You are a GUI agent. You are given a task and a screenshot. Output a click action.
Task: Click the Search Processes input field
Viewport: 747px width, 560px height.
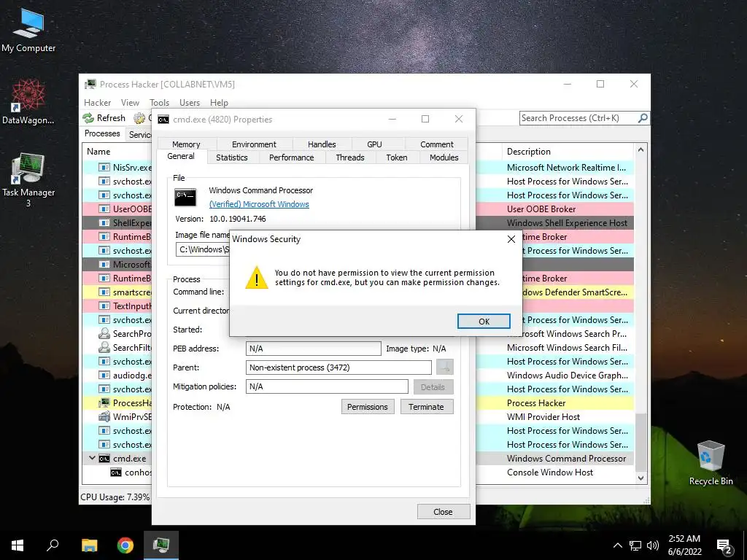[578, 118]
